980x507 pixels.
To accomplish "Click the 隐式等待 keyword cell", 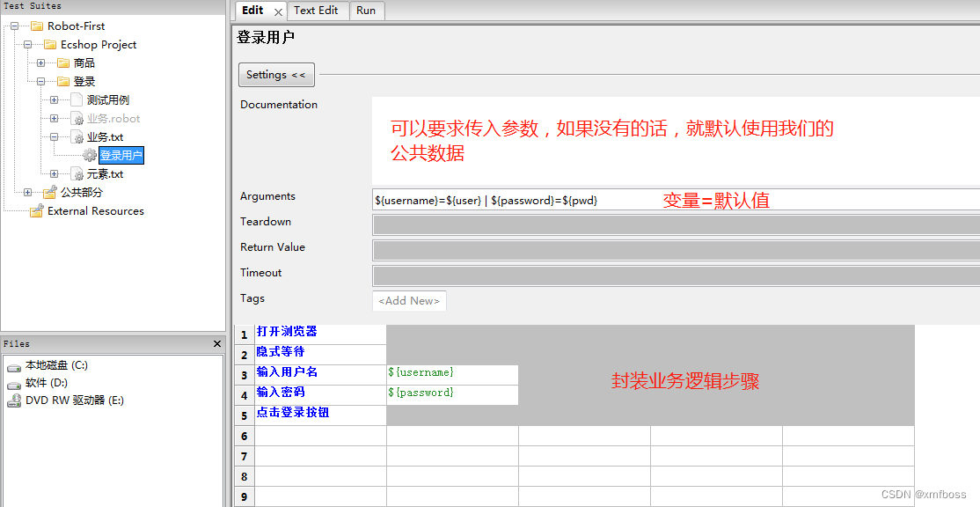I will (x=320, y=355).
